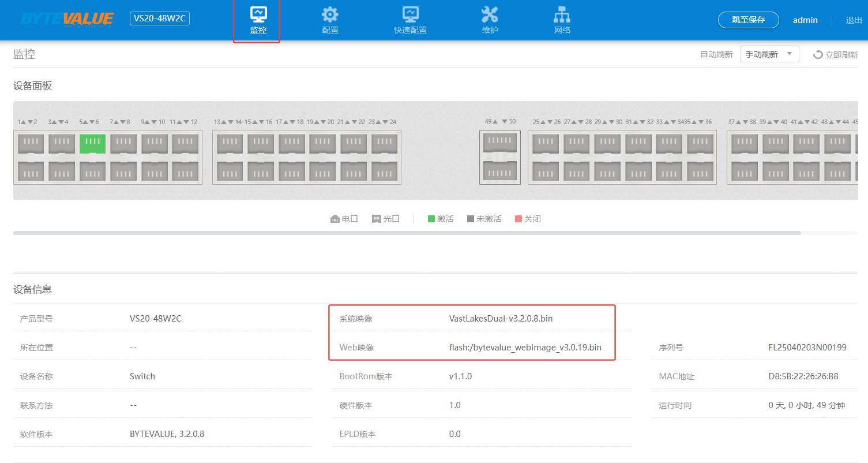Viewport: 868px width, 463px height.
Task: Select port 1 on the device panel
Action: coord(31,143)
